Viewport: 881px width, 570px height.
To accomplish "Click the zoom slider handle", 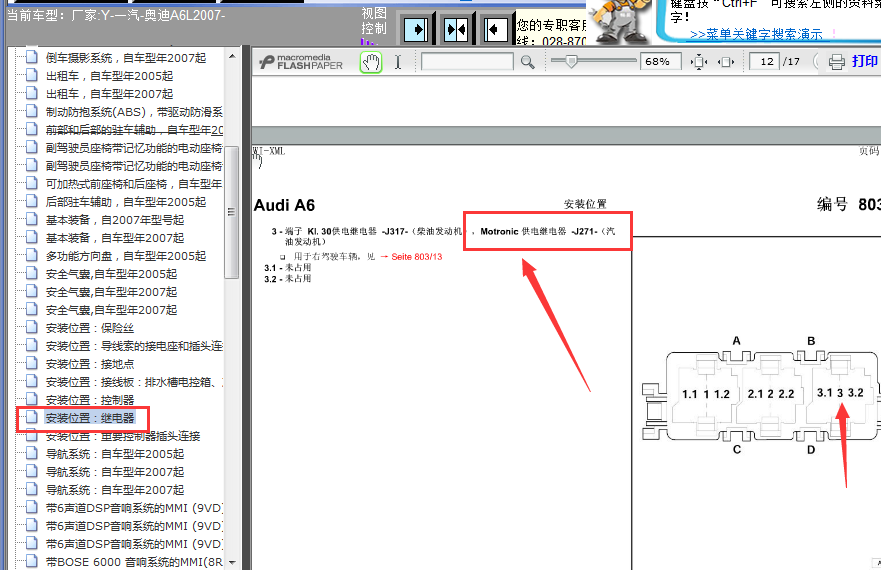I will (x=571, y=61).
